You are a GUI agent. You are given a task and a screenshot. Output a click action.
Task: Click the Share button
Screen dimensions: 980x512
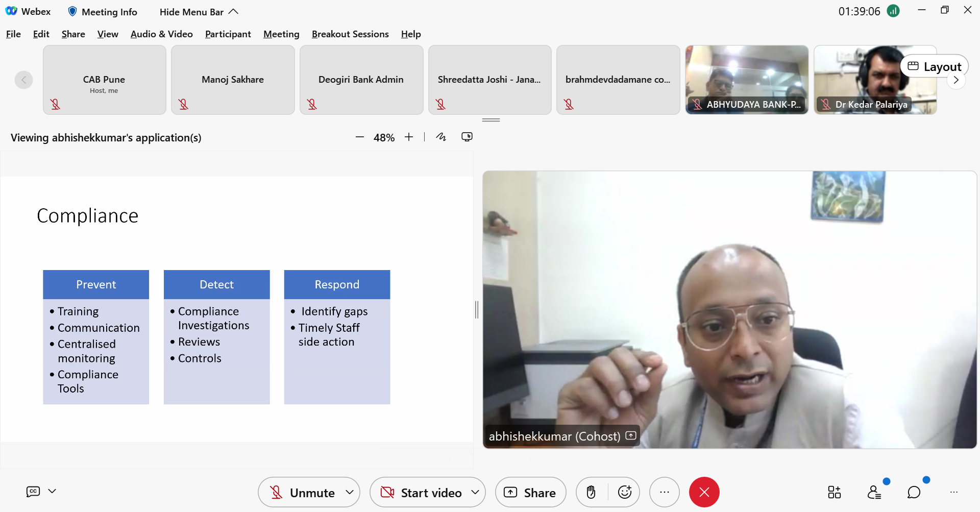tap(530, 492)
